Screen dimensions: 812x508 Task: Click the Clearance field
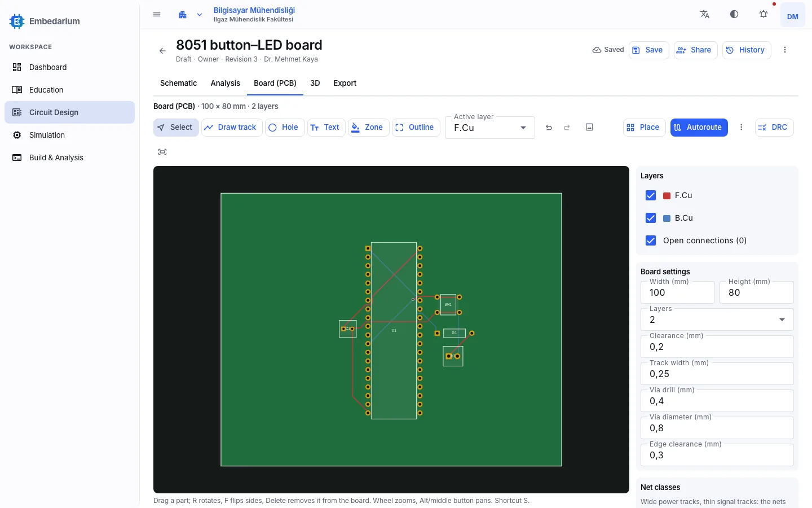[x=717, y=347]
